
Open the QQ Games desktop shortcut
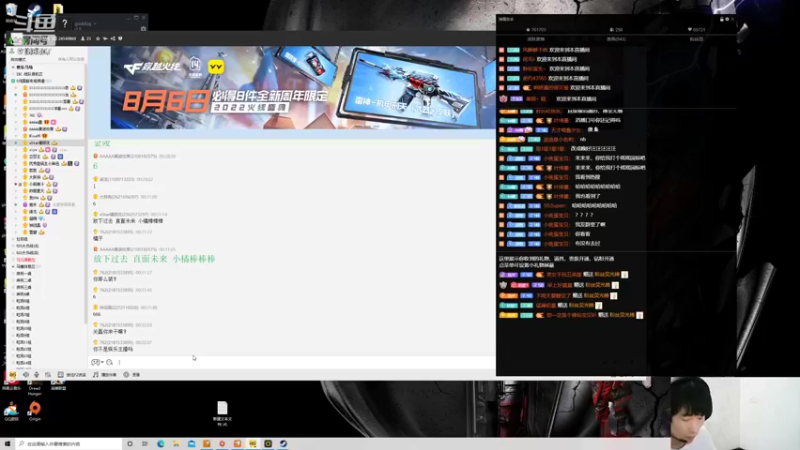(11, 411)
